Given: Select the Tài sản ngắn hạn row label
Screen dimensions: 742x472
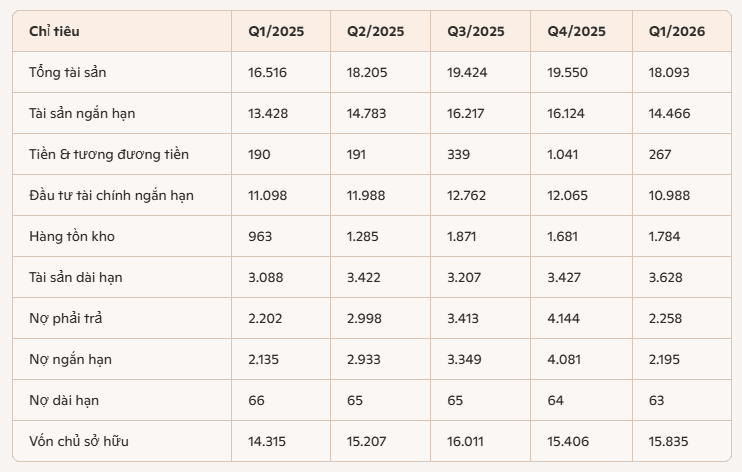Looking at the screenshot, I should click(82, 114).
